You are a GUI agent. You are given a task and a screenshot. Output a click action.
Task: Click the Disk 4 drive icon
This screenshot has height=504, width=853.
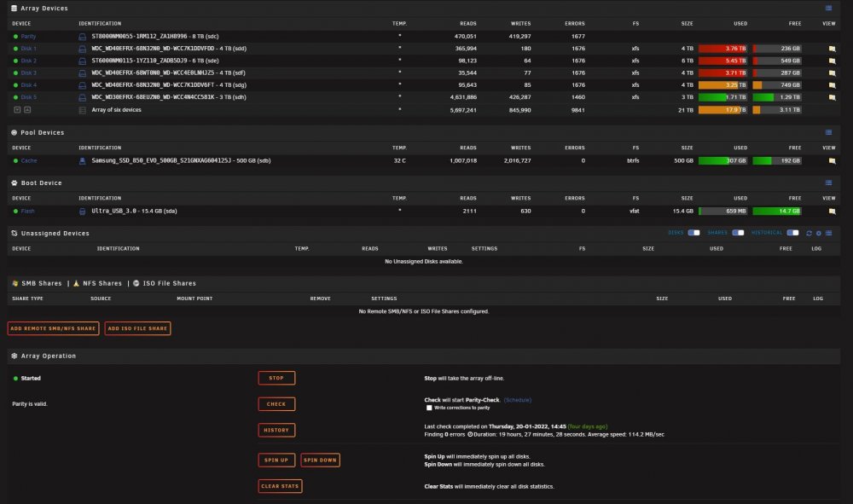pyautogui.click(x=82, y=85)
